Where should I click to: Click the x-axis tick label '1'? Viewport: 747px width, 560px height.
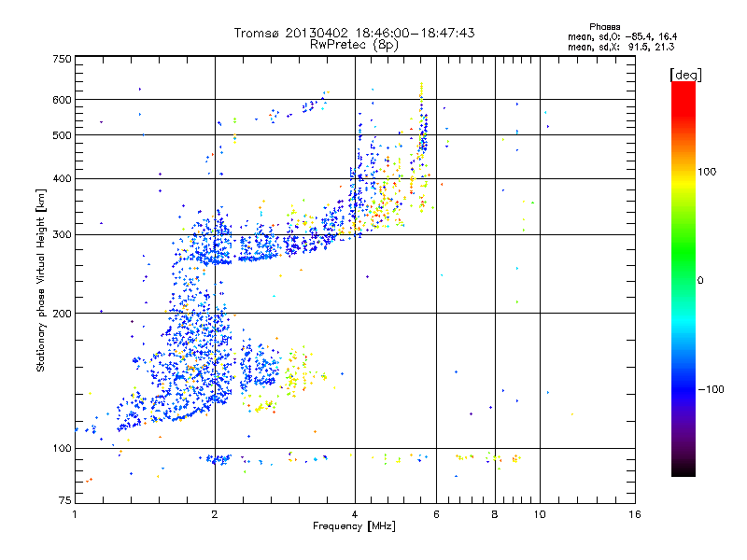(x=75, y=514)
